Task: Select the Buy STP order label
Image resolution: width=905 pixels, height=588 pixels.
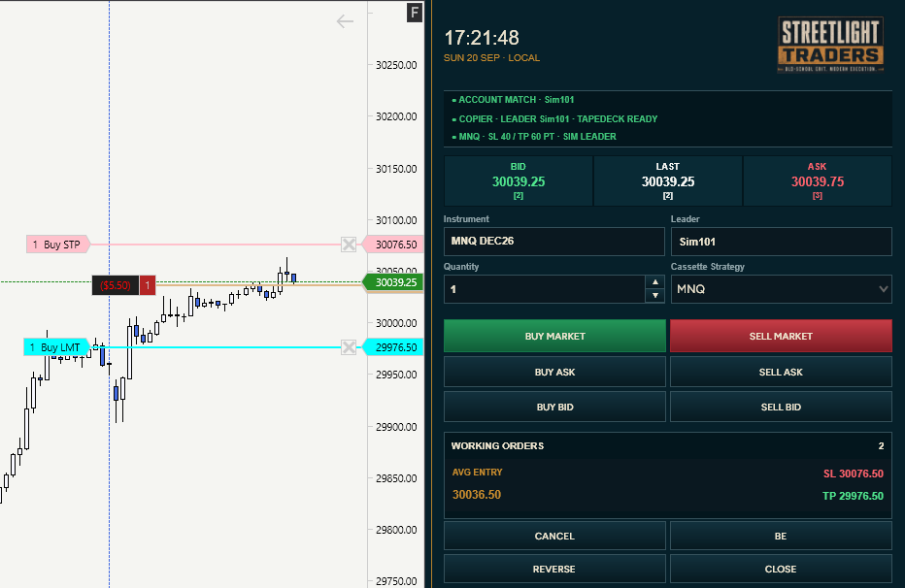Action: pyautogui.click(x=57, y=245)
